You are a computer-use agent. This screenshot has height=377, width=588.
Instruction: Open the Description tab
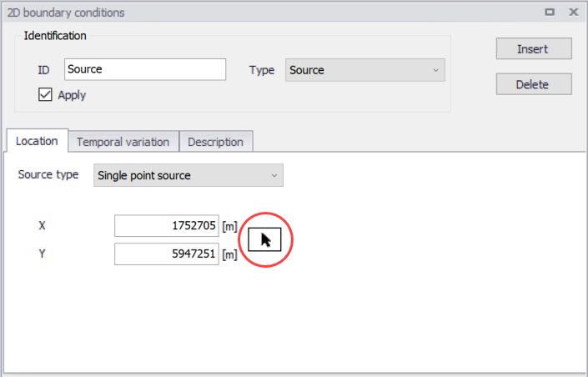point(216,142)
